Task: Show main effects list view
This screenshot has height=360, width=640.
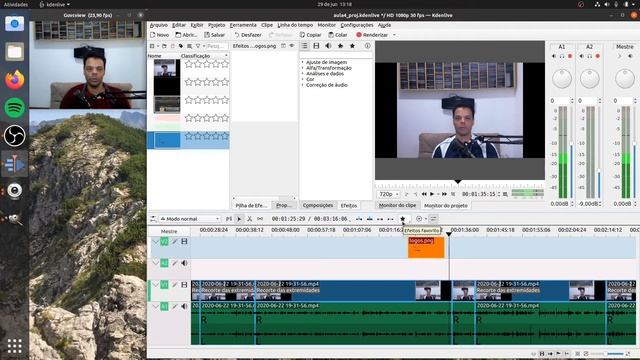Action: pyautogui.click(x=304, y=46)
